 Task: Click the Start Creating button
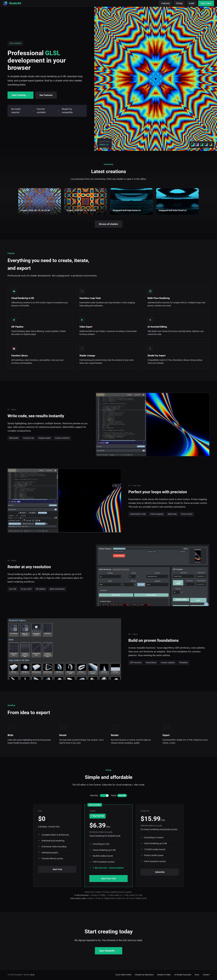[20, 95]
